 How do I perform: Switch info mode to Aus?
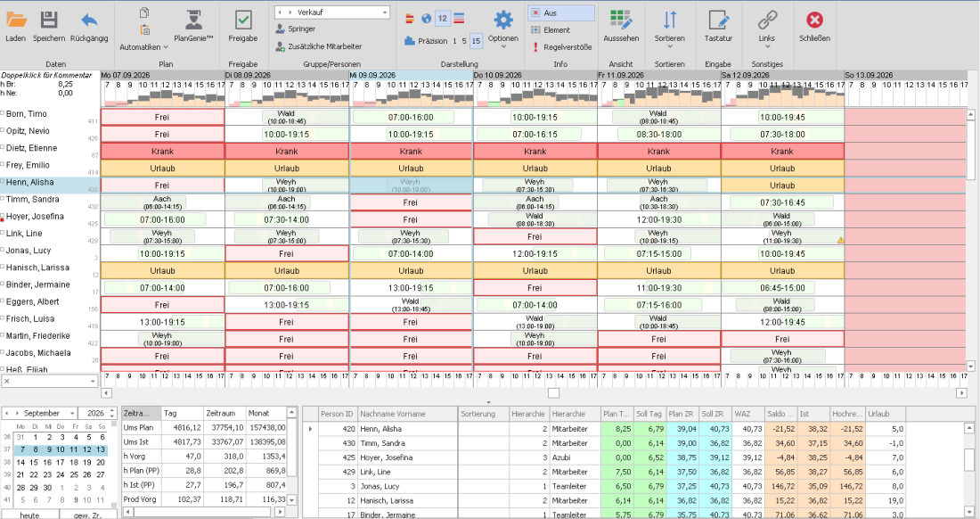point(560,12)
